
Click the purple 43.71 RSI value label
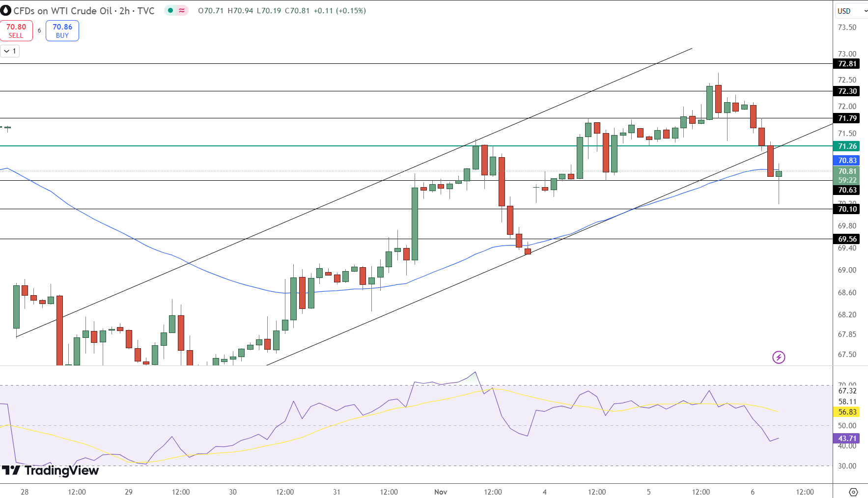846,439
